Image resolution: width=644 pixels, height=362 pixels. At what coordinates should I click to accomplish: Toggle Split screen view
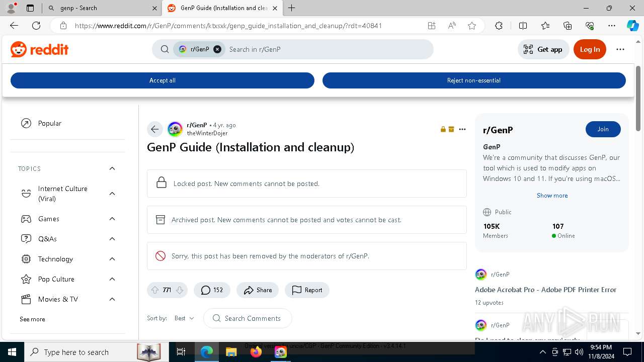(523, 26)
